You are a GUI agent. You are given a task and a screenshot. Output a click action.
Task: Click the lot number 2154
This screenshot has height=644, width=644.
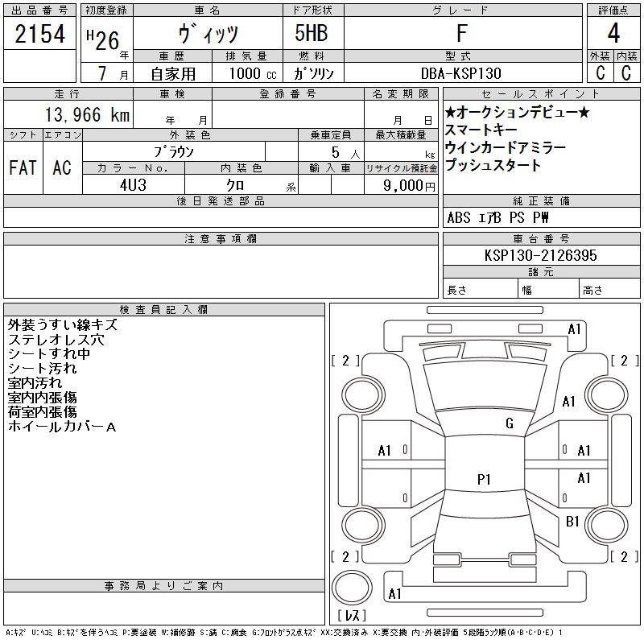pyautogui.click(x=39, y=34)
